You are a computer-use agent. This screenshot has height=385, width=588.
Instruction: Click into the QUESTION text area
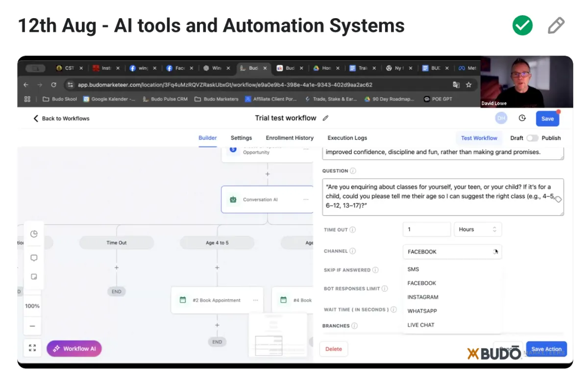click(443, 197)
